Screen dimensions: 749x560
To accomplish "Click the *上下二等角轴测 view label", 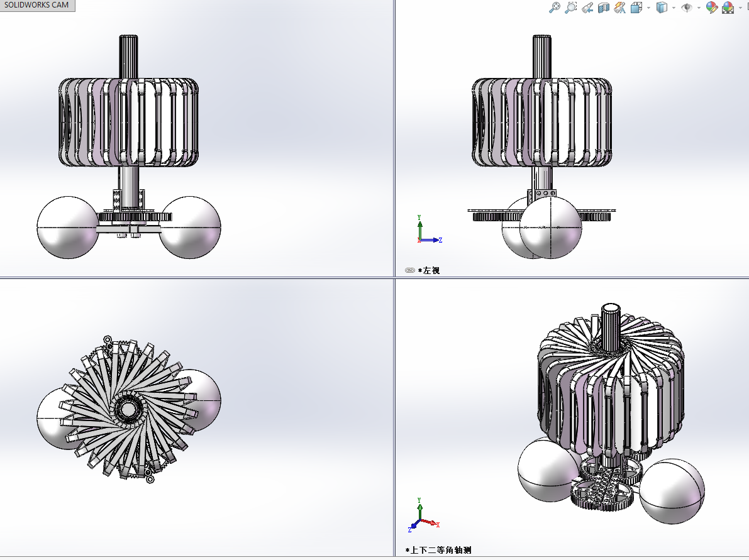I will (x=438, y=550).
